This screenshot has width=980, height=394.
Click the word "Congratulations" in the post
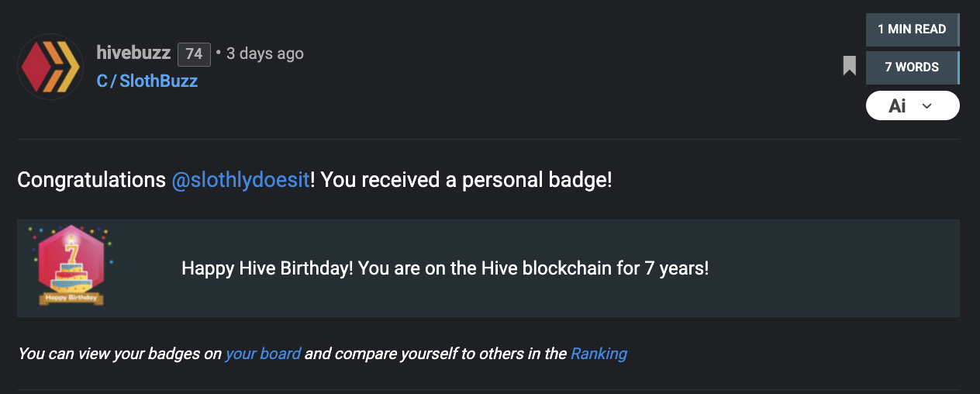(x=91, y=180)
